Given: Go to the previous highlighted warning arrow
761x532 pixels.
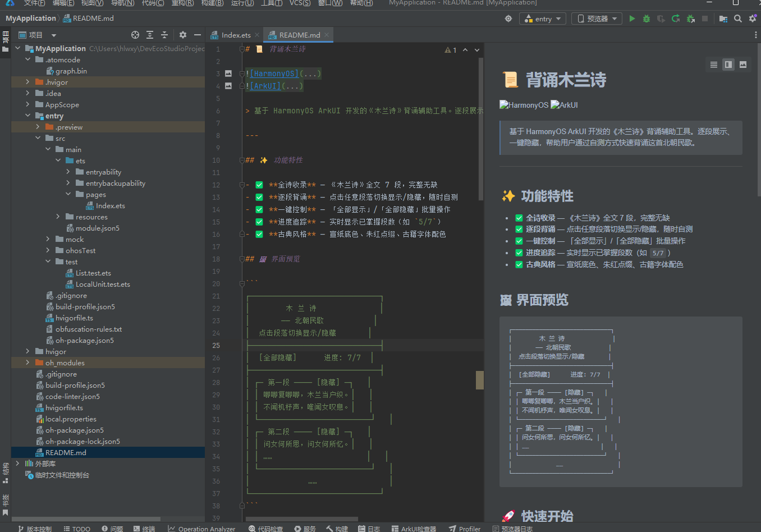Looking at the screenshot, I should click(x=465, y=50).
